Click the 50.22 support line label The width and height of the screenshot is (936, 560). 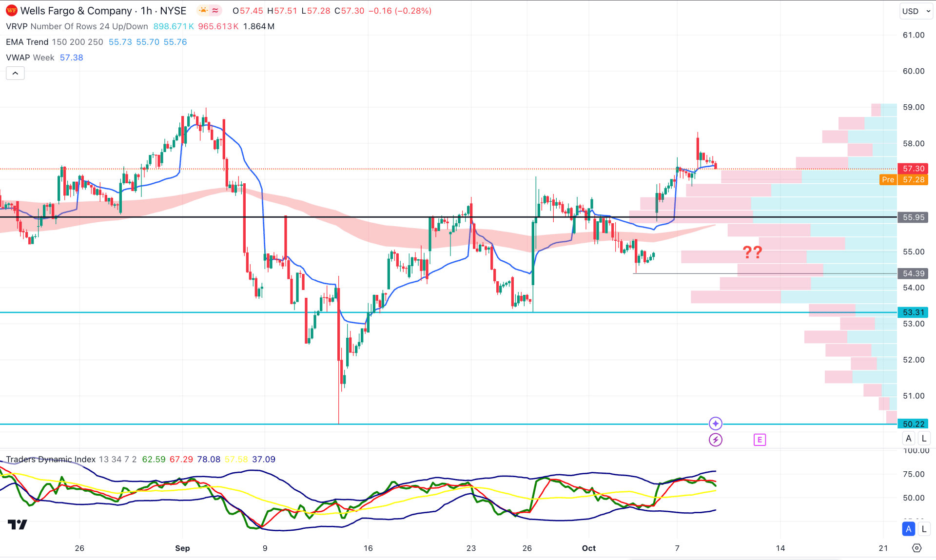point(914,424)
